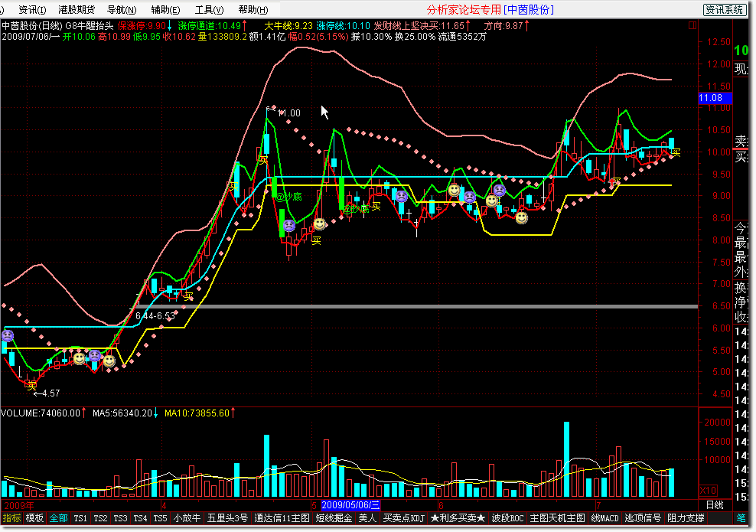Open the 港股期货 menu
The width and height of the screenshot is (756, 532).
[77, 10]
